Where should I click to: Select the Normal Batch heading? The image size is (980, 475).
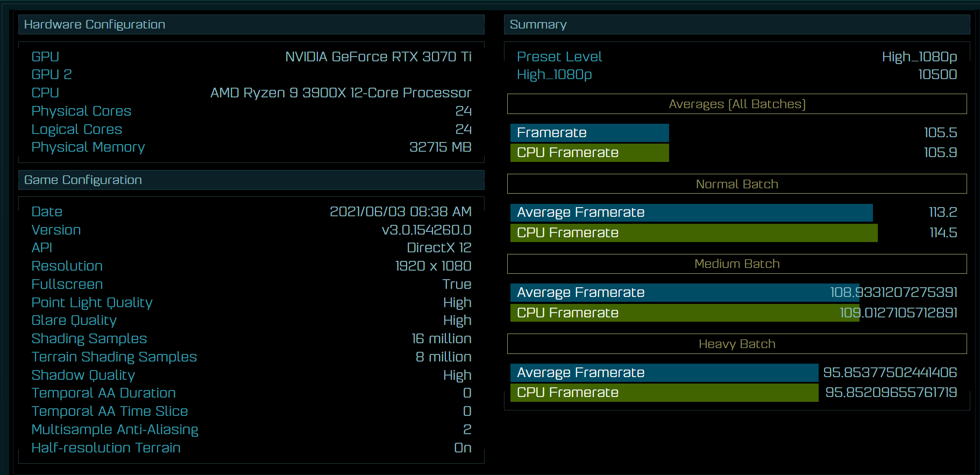click(737, 184)
